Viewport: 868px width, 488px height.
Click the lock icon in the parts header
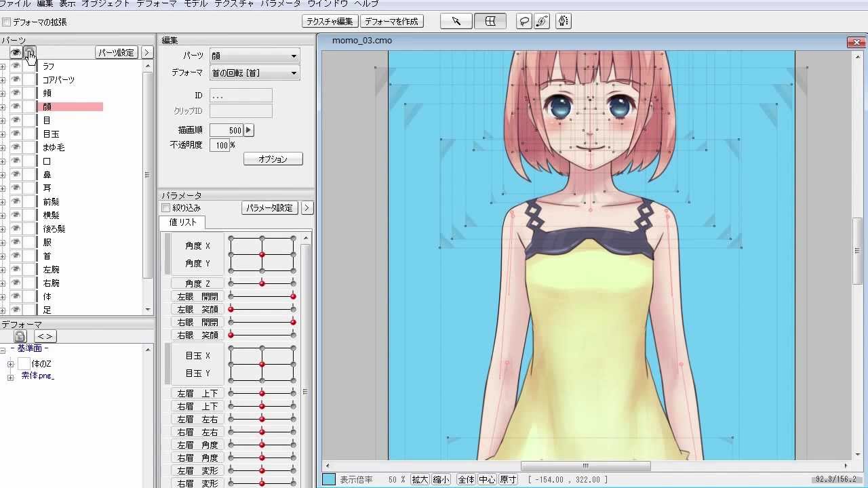click(x=29, y=52)
